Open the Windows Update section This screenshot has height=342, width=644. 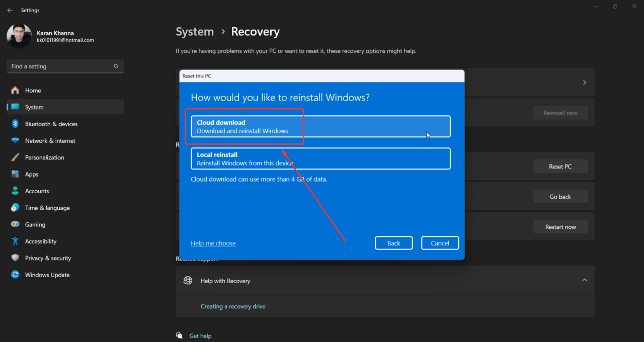tap(47, 275)
